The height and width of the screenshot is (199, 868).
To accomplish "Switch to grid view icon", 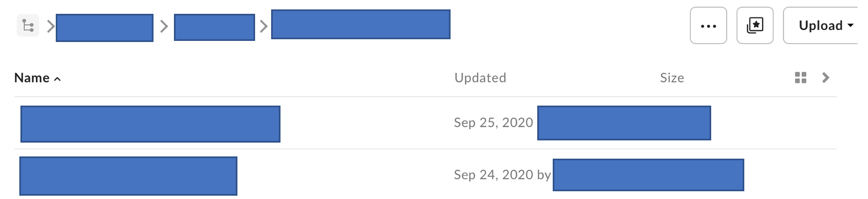I will (x=801, y=78).
